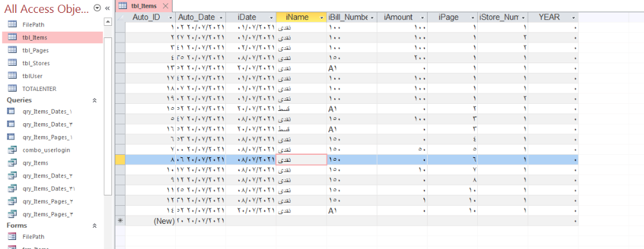Select the highlighted row's record selector
This screenshot has height=249, width=644.
coord(120,160)
